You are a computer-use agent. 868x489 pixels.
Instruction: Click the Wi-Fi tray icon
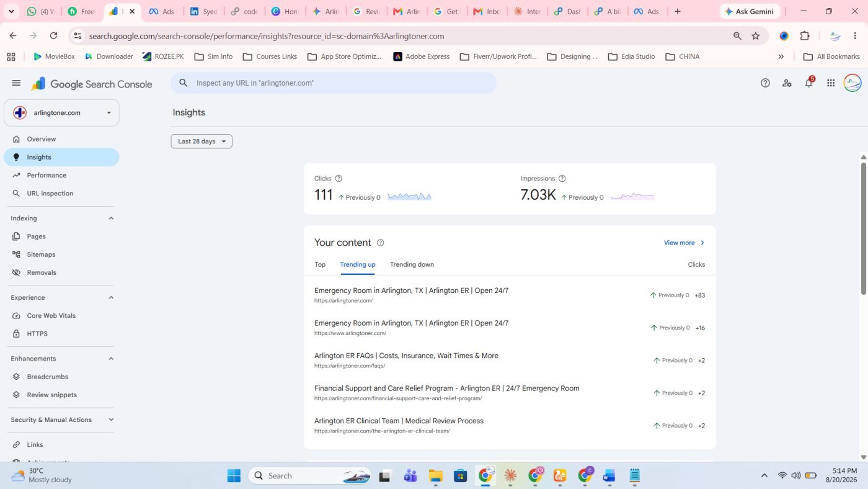pos(782,475)
